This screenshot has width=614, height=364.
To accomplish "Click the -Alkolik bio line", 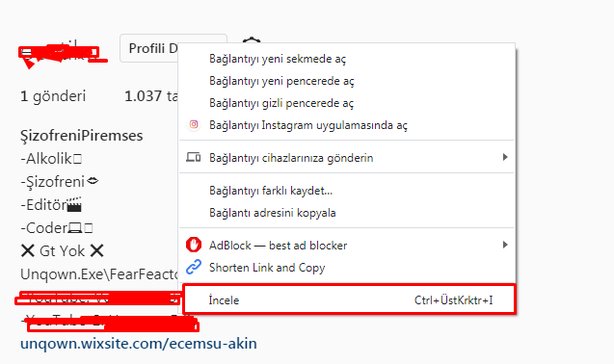I will [x=51, y=159].
